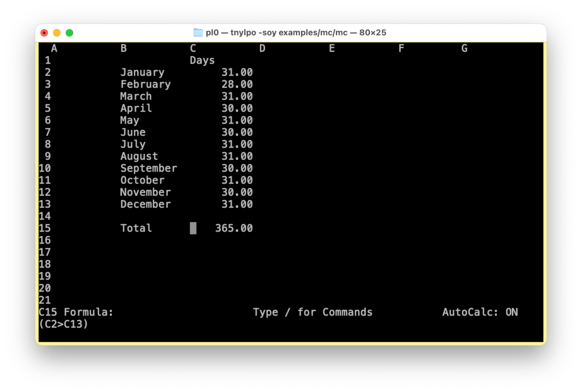Click the 28.00 value for February
Screen dimensions: 582x392
click(237, 84)
